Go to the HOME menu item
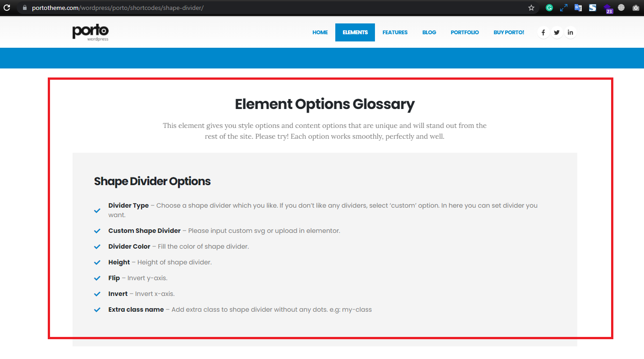Image resolution: width=644 pixels, height=359 pixels. (320, 32)
